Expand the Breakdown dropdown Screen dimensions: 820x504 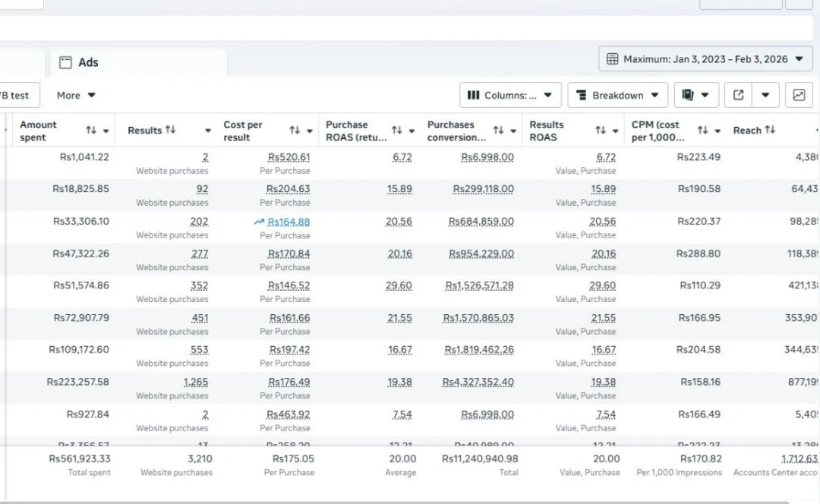[x=617, y=96]
